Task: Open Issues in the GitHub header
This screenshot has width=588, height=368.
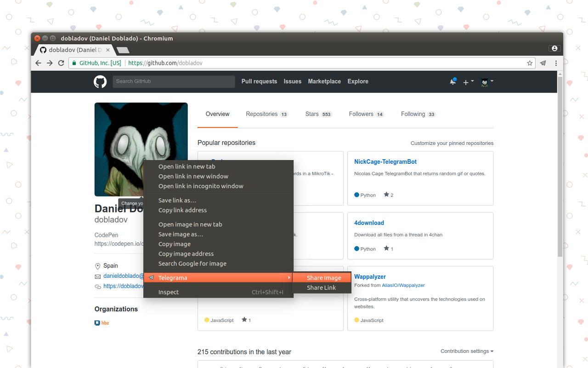Action: click(x=293, y=81)
